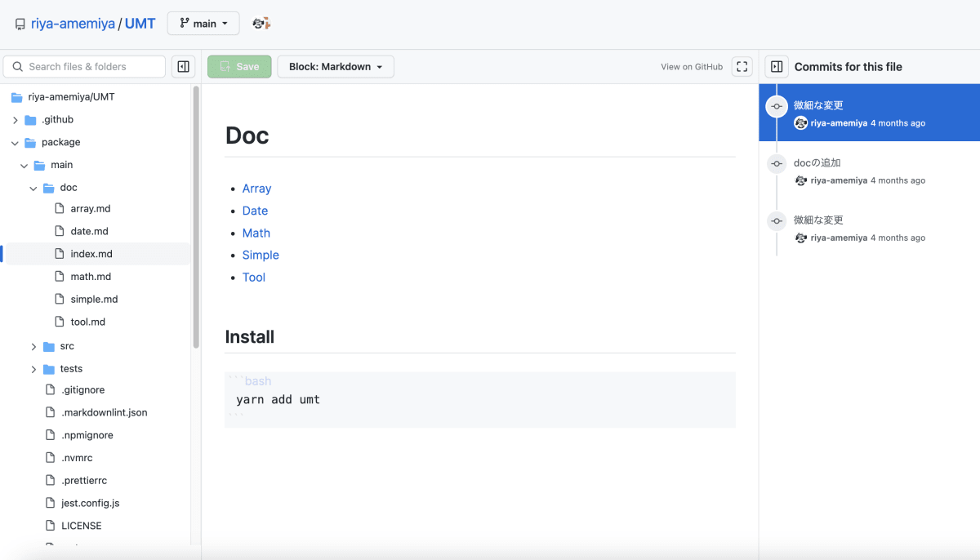Viewport: 980px width, 560px height.
Task: Expand the .github folder chevron
Action: pos(16,120)
